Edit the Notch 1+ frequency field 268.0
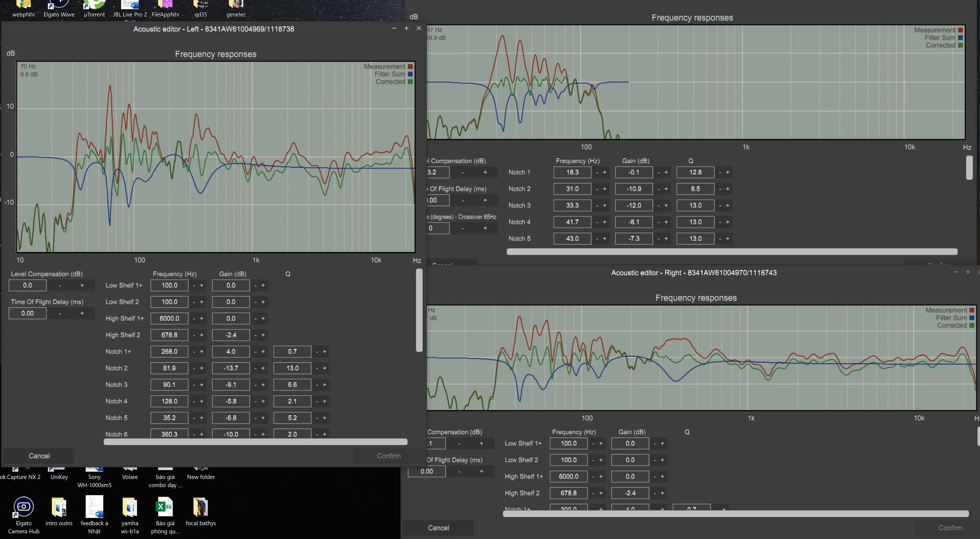The width and height of the screenshot is (980, 539). pyautogui.click(x=169, y=351)
